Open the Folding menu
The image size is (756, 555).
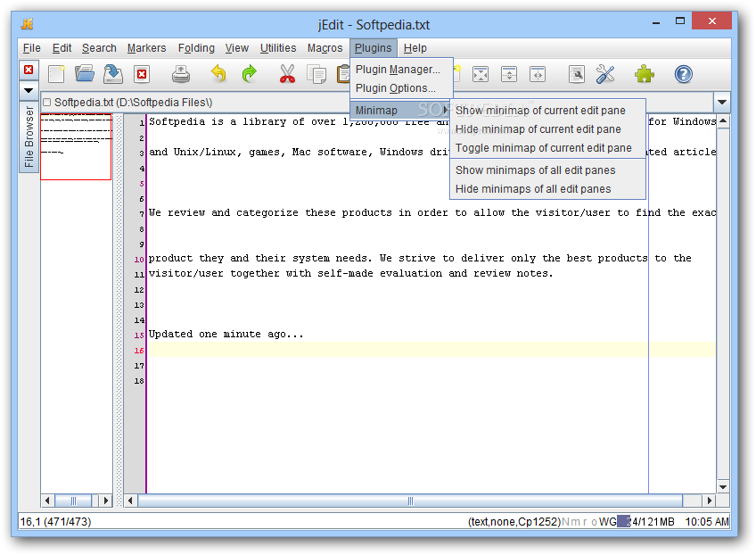196,48
